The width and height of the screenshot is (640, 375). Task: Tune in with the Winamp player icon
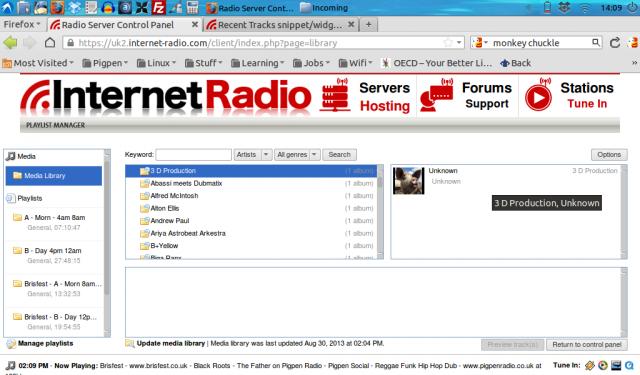click(x=590, y=365)
